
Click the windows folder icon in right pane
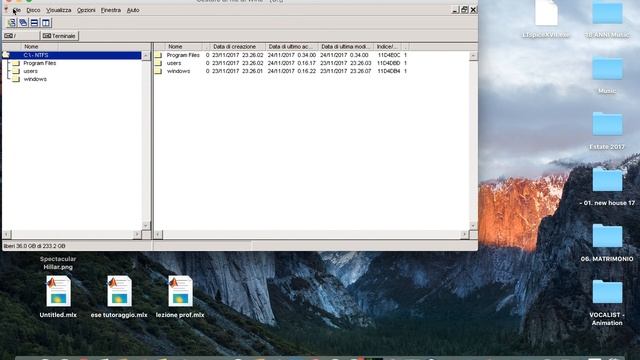point(159,71)
